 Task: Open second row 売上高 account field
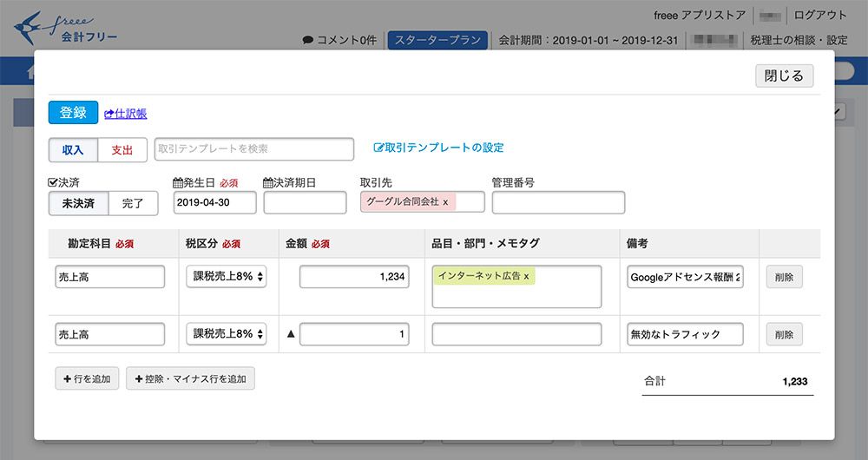click(x=109, y=334)
